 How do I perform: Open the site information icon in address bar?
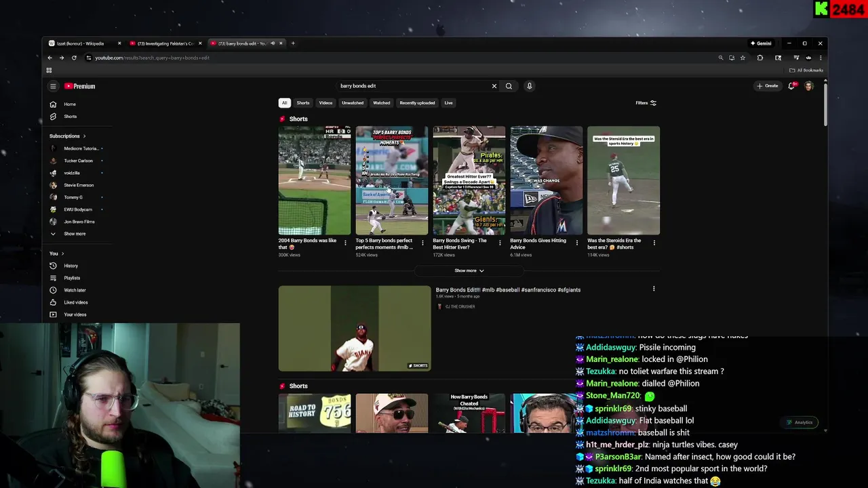click(88, 58)
